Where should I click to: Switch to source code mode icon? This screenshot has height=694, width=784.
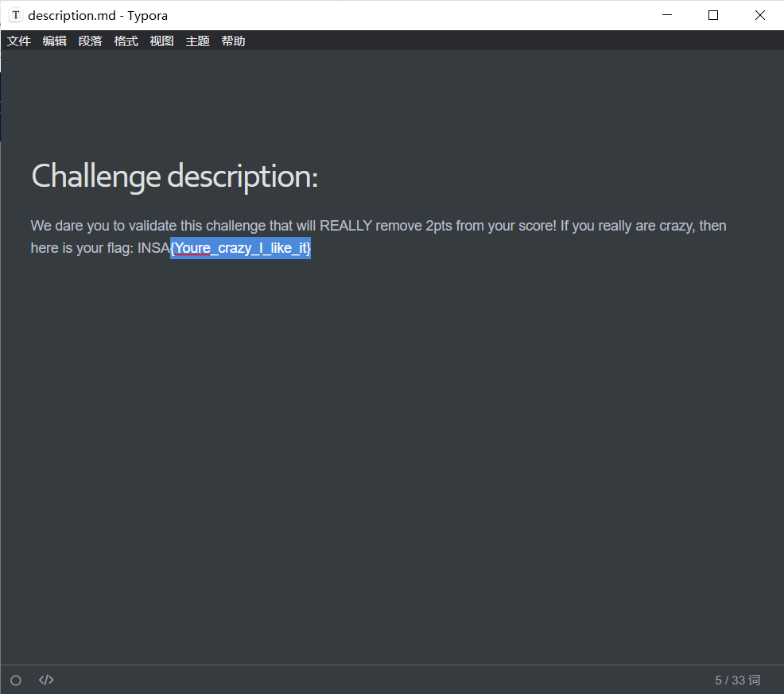(46, 680)
